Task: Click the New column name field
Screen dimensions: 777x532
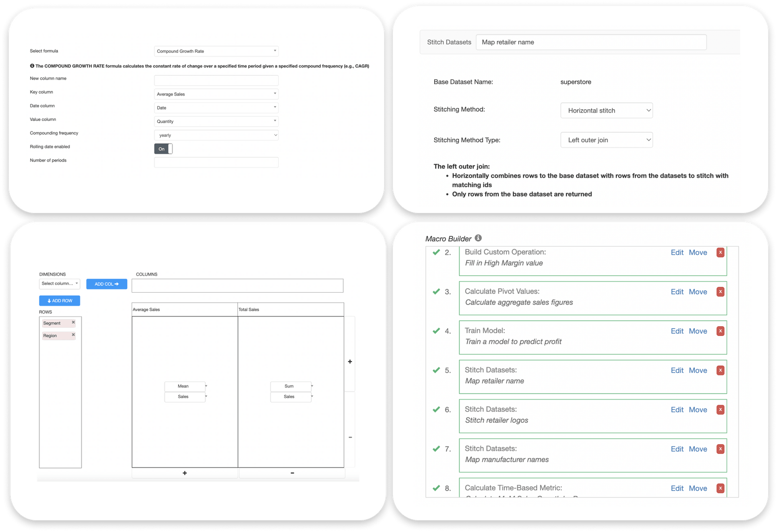Action: click(216, 80)
